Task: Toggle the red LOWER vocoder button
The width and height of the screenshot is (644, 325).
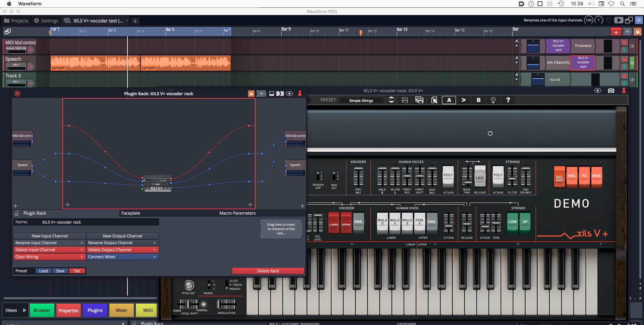Action: coord(334,222)
